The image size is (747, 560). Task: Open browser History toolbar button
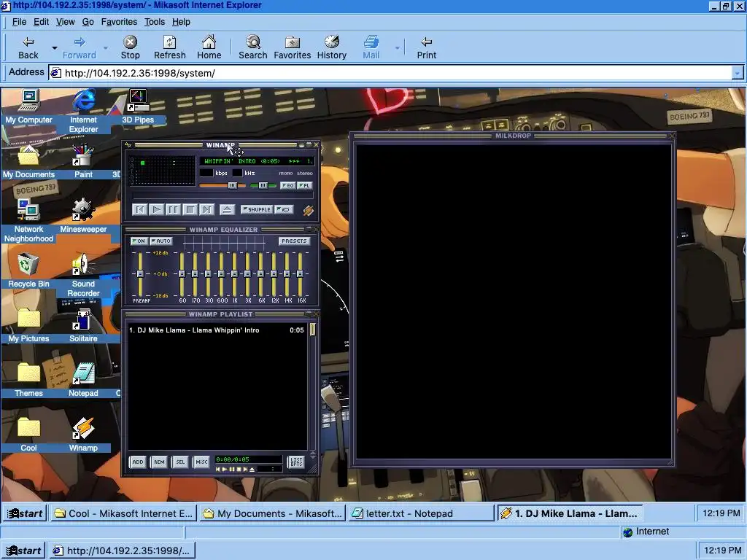(x=332, y=47)
